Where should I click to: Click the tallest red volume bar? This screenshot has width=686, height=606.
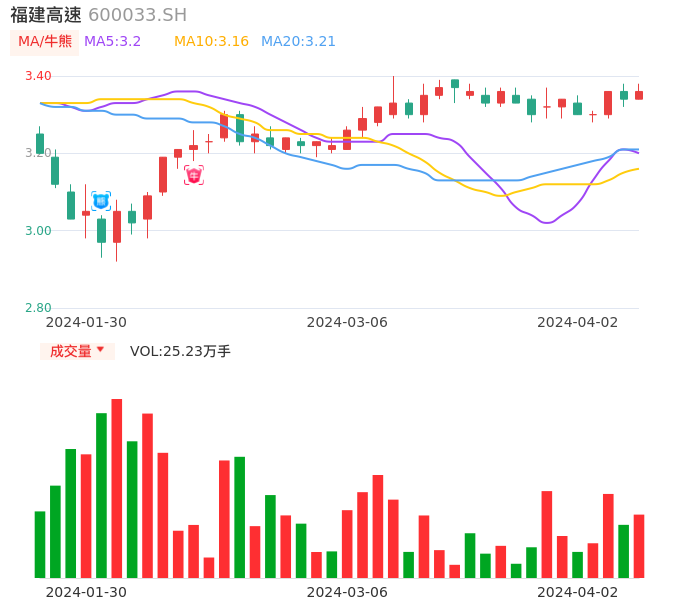pyautogui.click(x=117, y=488)
